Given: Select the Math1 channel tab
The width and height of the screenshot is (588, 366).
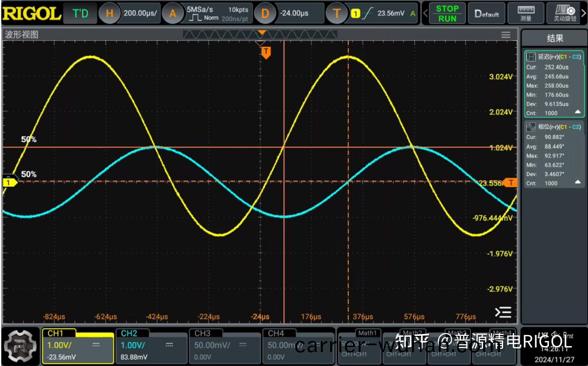Looking at the screenshot, I should click(x=368, y=333).
